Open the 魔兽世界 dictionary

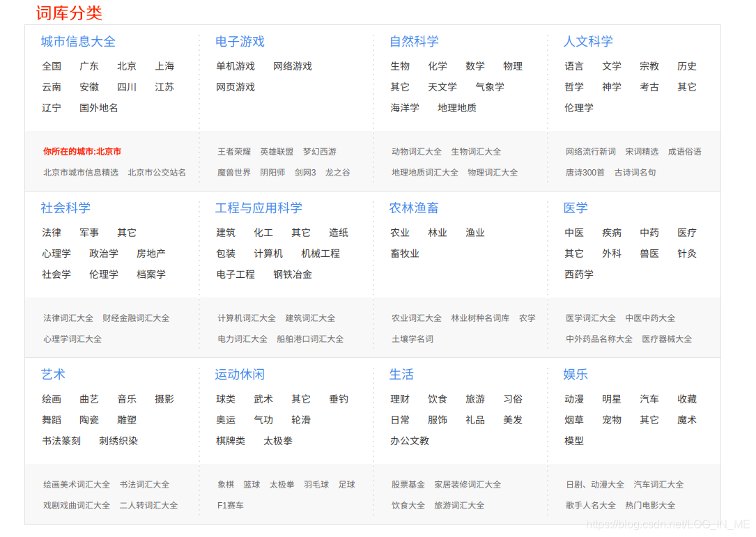234,173
